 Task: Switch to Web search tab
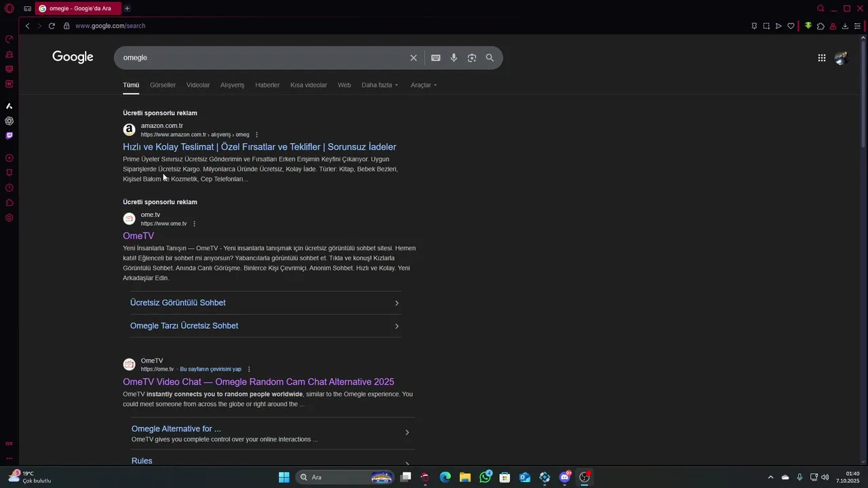tap(344, 85)
